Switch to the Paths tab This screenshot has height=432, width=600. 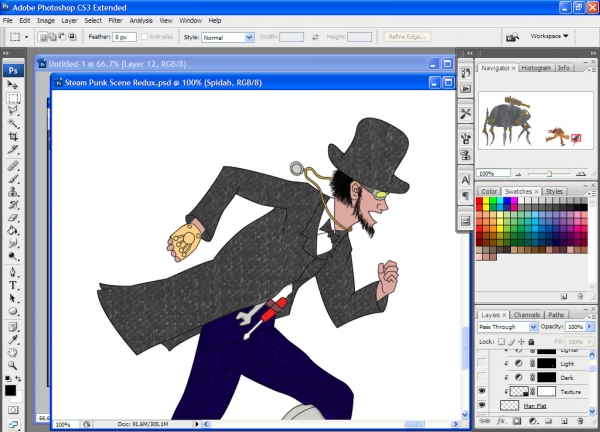tap(556, 315)
